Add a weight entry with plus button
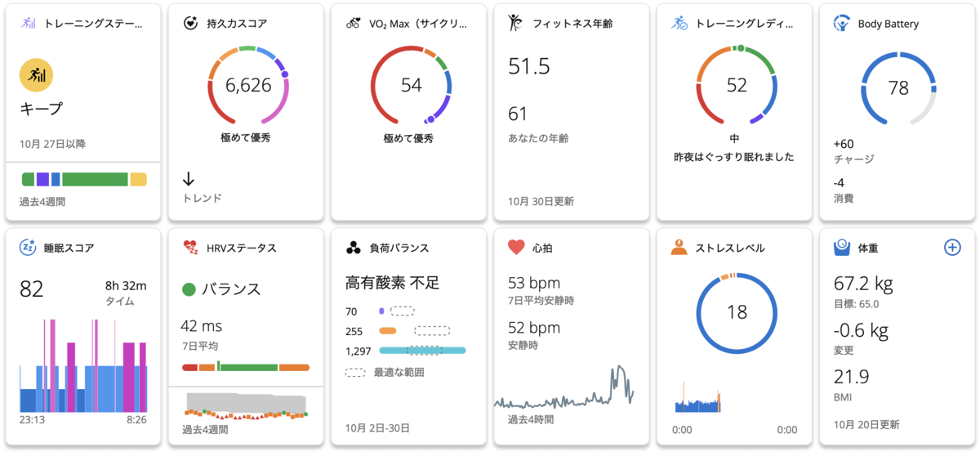Image resolution: width=980 pixels, height=452 pixels. pyautogui.click(x=952, y=247)
